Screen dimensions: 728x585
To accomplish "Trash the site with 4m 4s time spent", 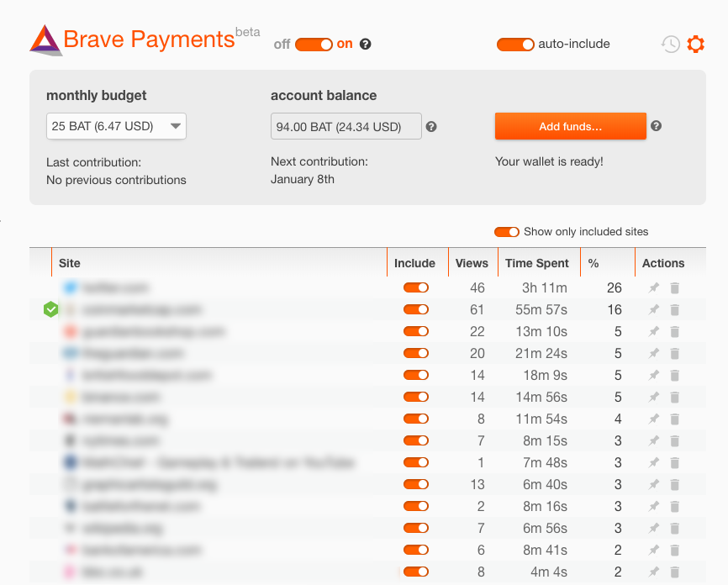I will click(674, 572).
